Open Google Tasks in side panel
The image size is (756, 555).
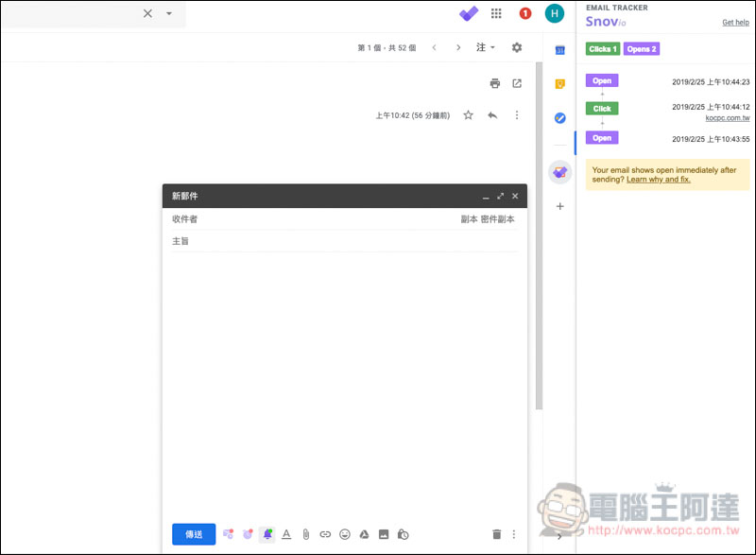pos(559,118)
